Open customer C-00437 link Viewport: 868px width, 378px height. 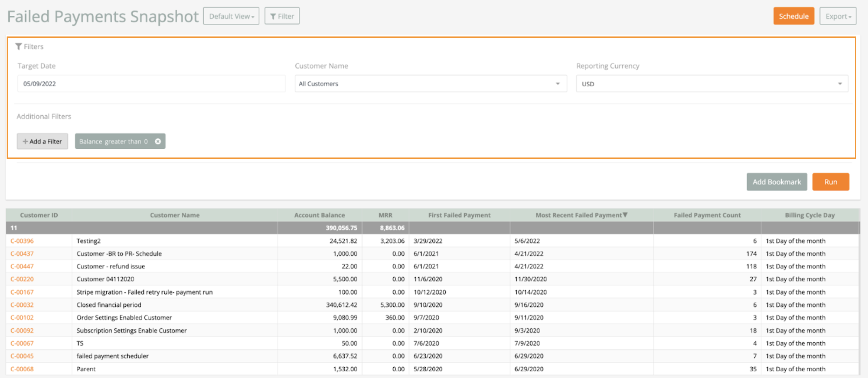22,254
